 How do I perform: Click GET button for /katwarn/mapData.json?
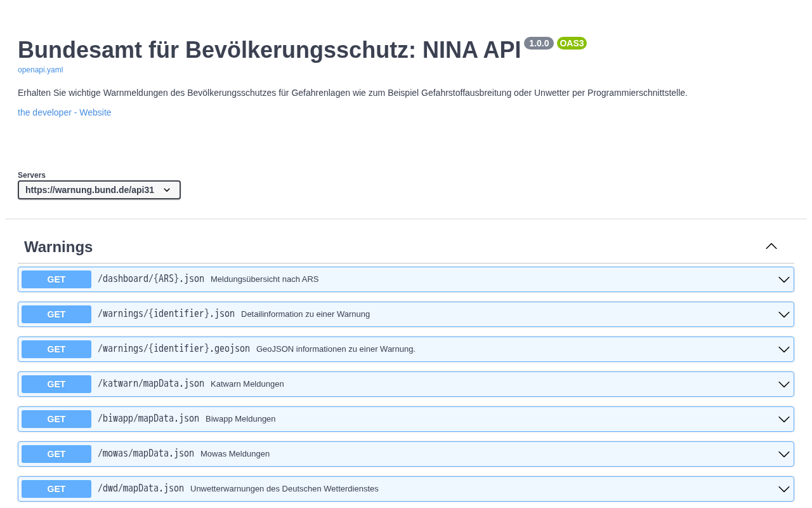(x=56, y=384)
